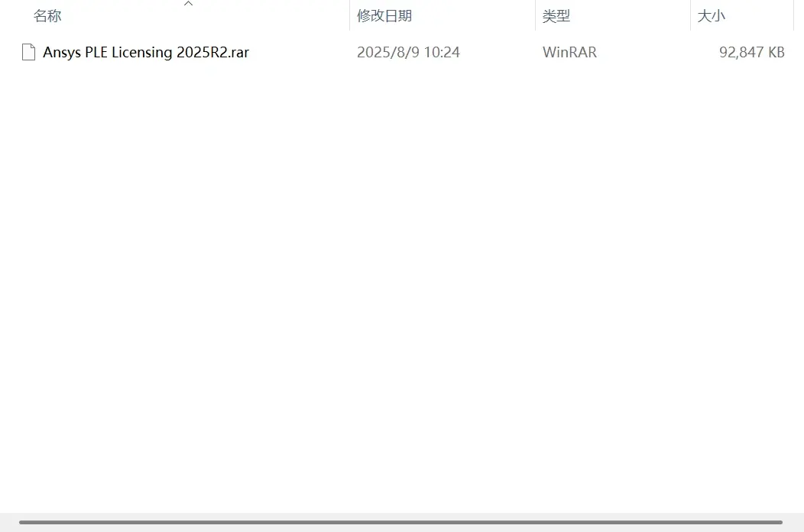This screenshot has height=532, width=804.
Task: Select the Ansys PLE Licensing 2025R2.rar file name
Action: click(x=146, y=52)
